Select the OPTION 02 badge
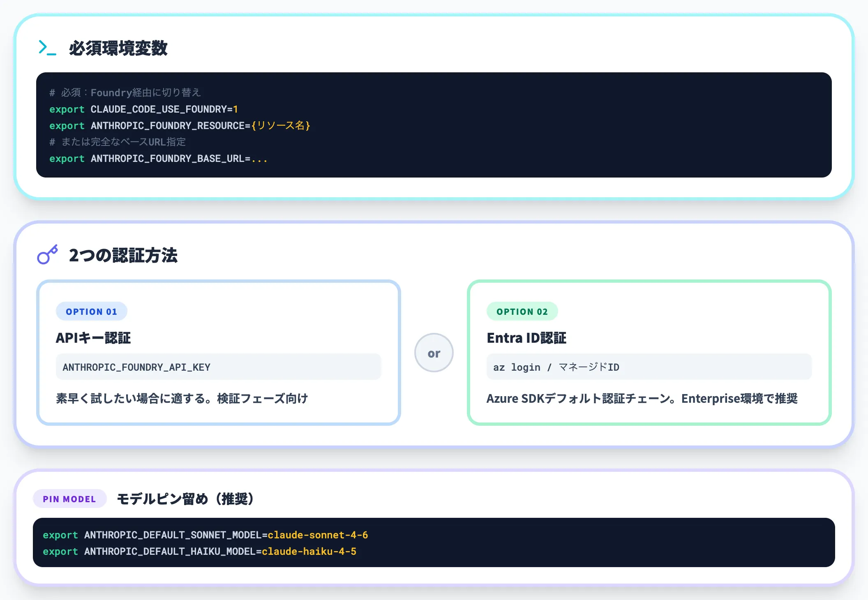The image size is (868, 600). coord(522,312)
